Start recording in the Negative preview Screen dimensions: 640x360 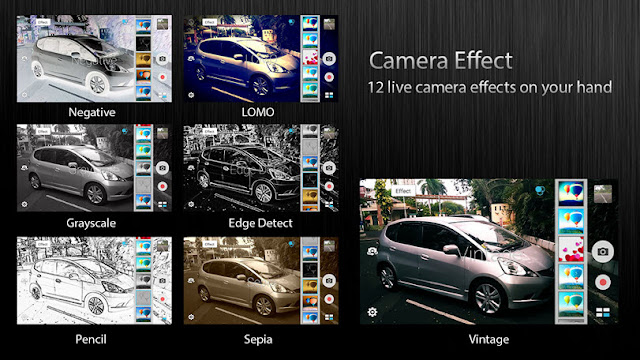click(162, 77)
